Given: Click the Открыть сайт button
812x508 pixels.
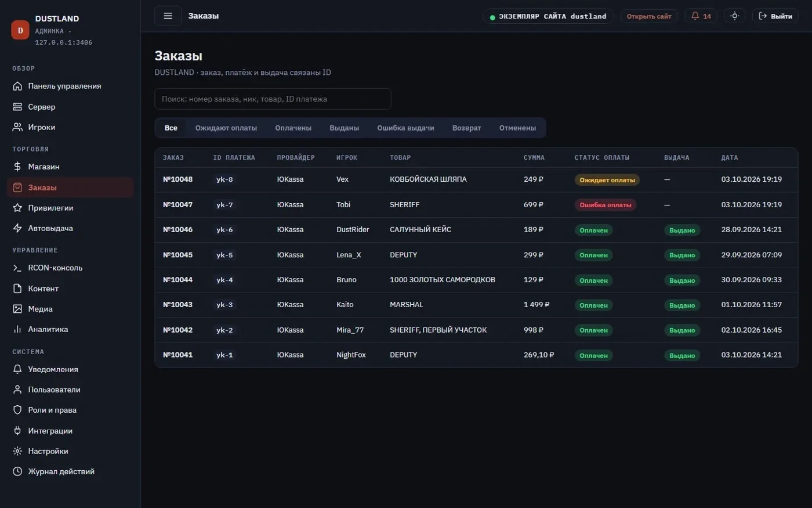Looking at the screenshot, I should point(649,16).
